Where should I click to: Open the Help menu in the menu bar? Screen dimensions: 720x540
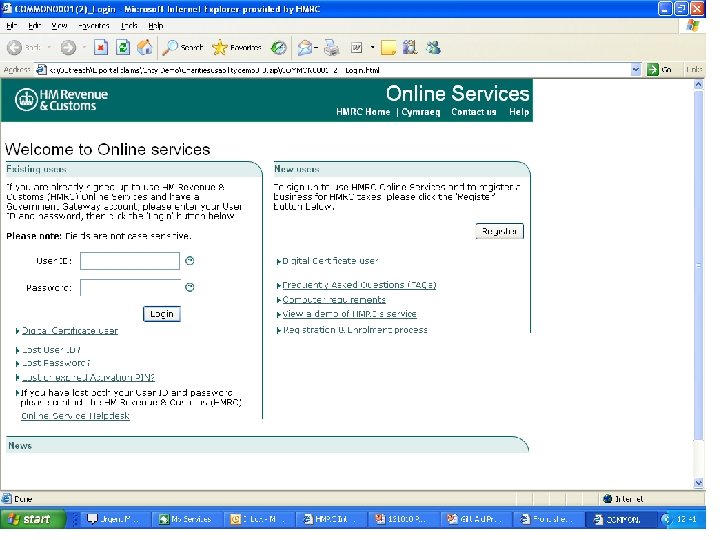[x=156, y=26]
